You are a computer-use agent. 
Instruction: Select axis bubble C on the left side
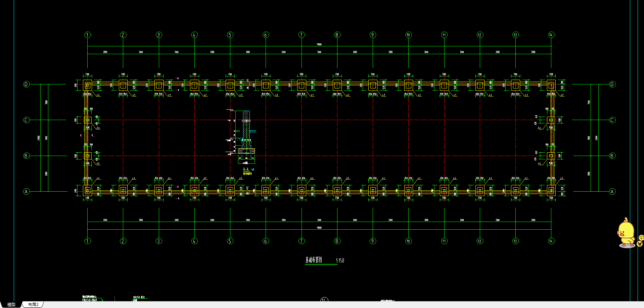[x=26, y=120]
